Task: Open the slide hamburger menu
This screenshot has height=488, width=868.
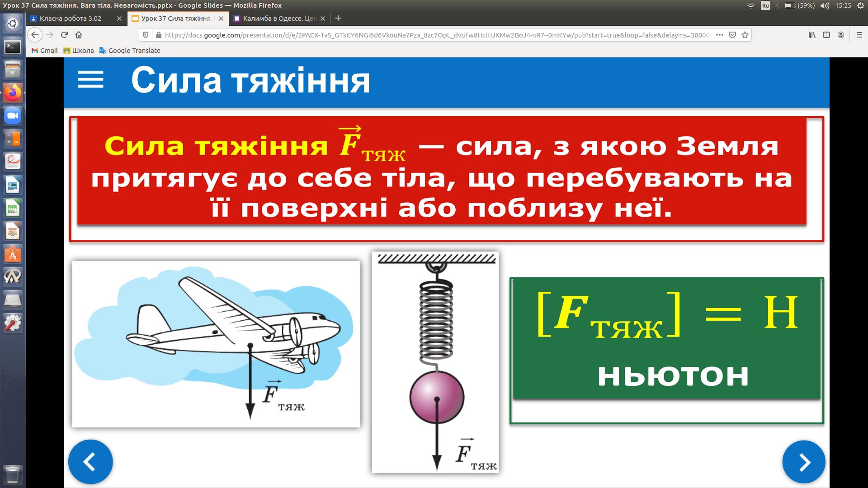Action: (x=90, y=80)
